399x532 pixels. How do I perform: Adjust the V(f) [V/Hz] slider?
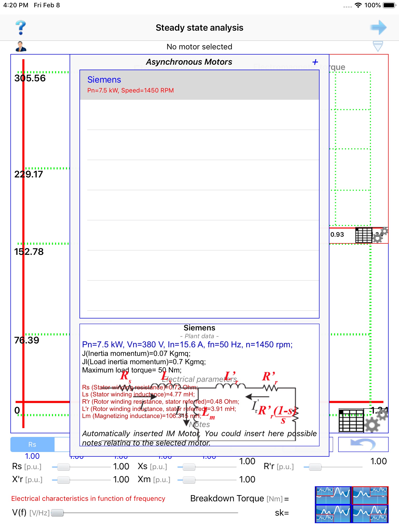pyautogui.click(x=145, y=513)
